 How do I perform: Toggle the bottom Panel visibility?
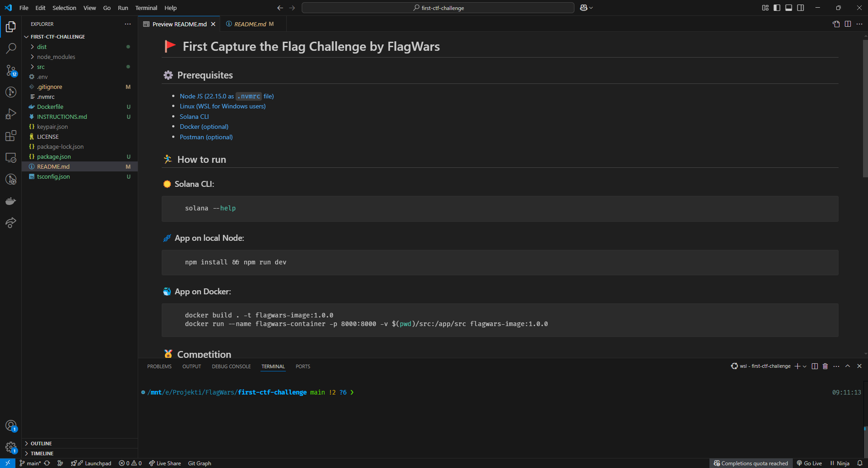tap(789, 8)
